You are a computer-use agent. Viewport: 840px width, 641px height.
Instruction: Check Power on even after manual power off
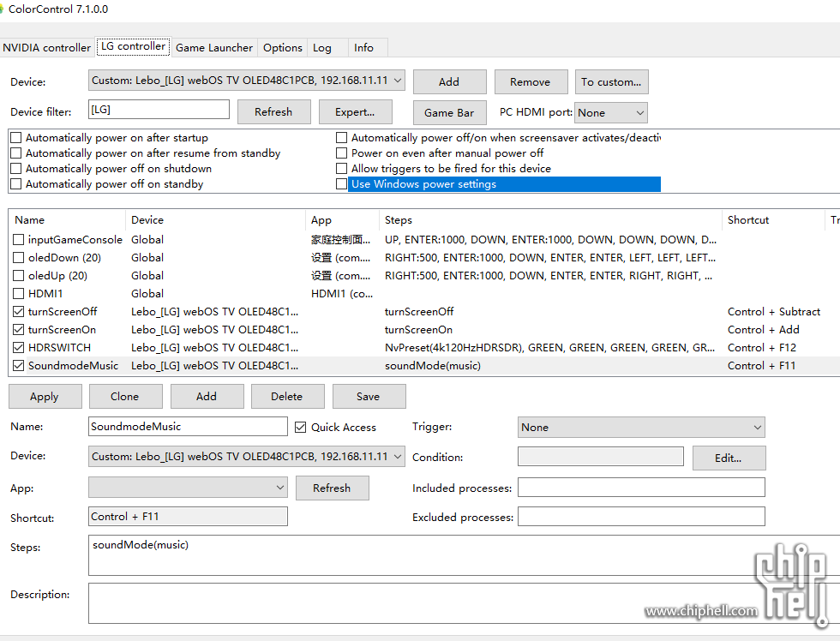point(341,153)
